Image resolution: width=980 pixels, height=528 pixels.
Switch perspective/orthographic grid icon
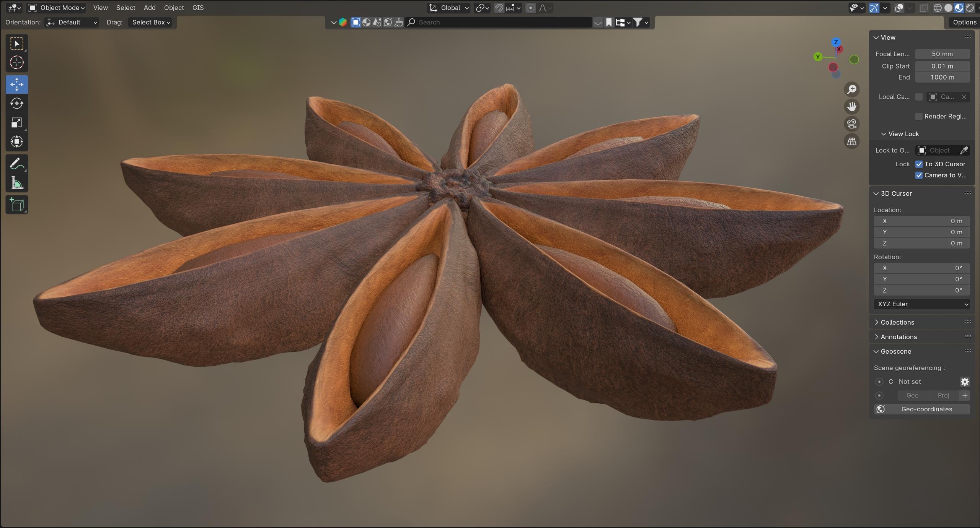click(x=852, y=141)
